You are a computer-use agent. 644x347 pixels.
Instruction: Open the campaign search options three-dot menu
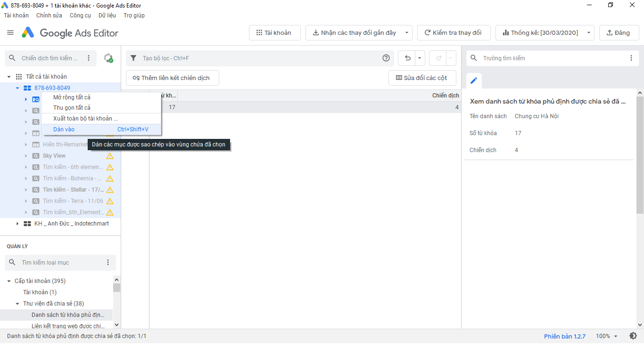(x=89, y=58)
